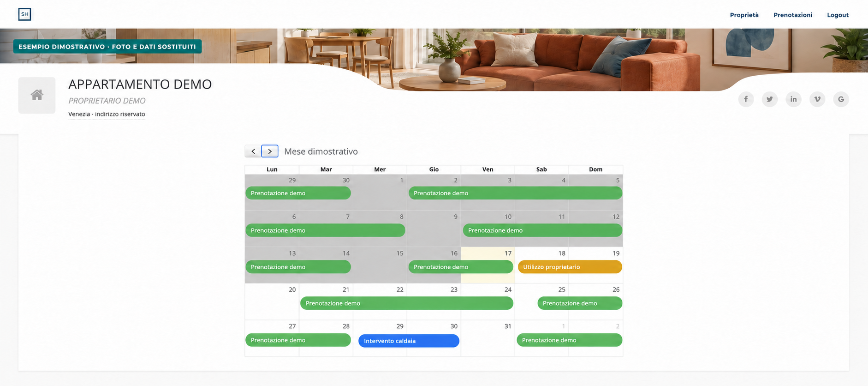Viewport: 868px width, 386px height.
Task: Open the booking spanning days 21 to 24
Action: click(x=407, y=303)
